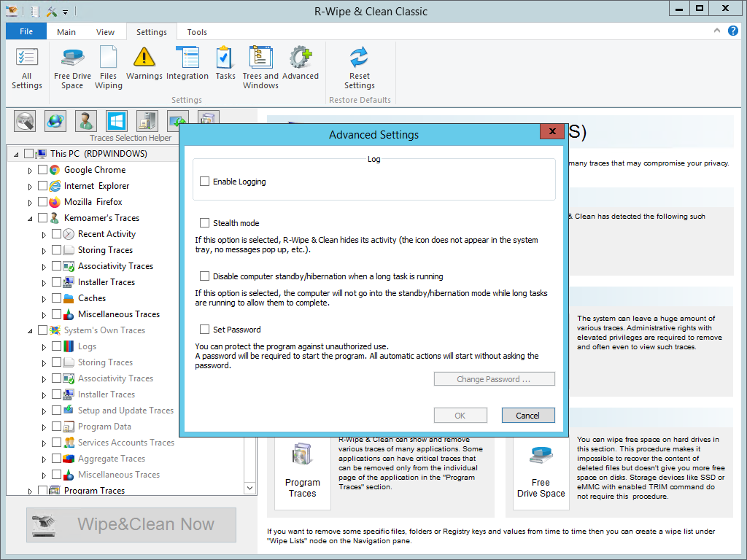Select the Services Accounts Traces item
Viewport: 747px width, 560px height.
tap(125, 443)
